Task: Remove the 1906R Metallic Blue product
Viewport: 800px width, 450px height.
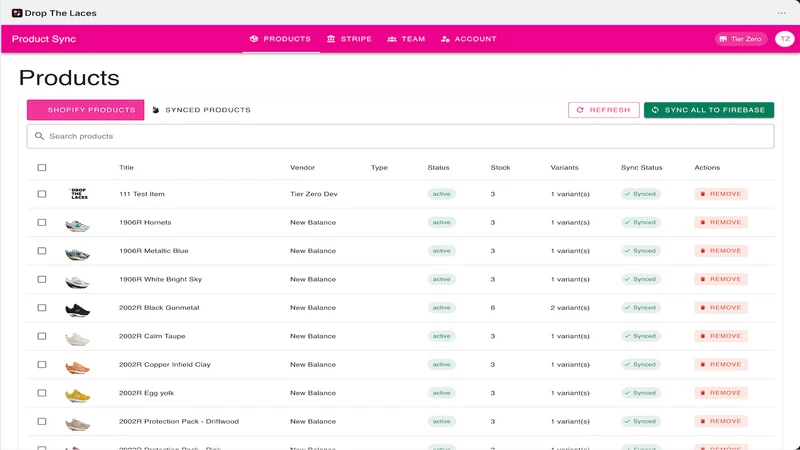Action: pos(721,251)
